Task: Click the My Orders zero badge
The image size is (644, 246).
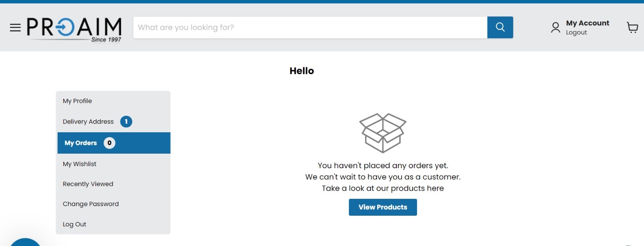Action: tap(109, 143)
